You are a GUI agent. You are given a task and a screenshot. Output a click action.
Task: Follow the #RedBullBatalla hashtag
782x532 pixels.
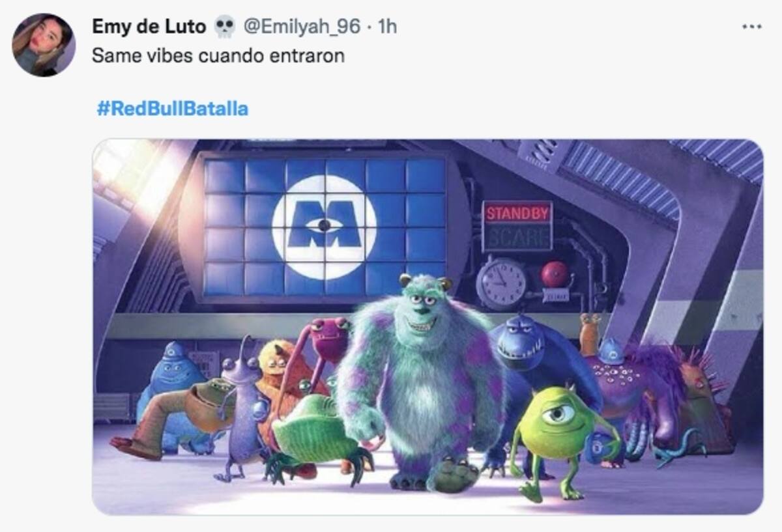click(x=173, y=108)
